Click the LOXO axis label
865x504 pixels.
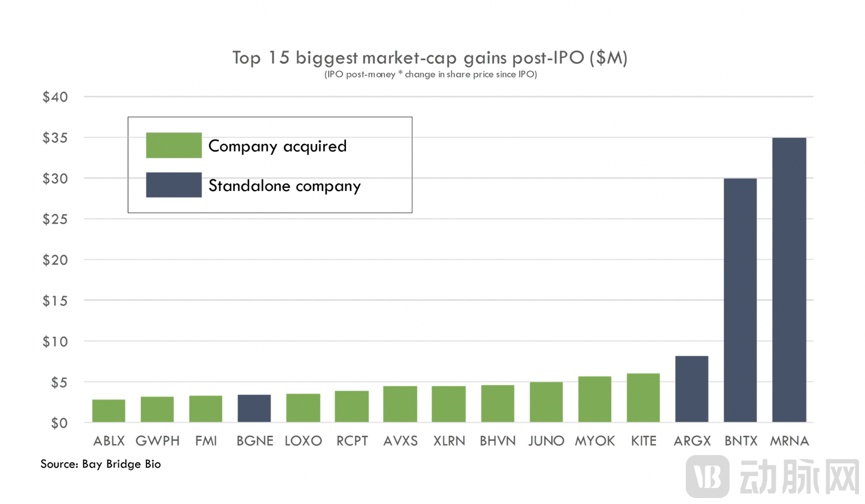(x=303, y=441)
